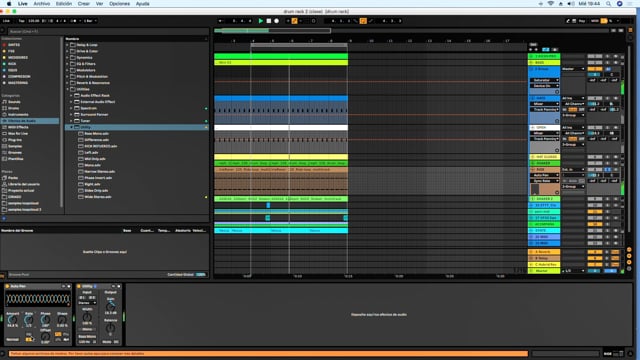Open the Apple menu

click(x=9, y=4)
